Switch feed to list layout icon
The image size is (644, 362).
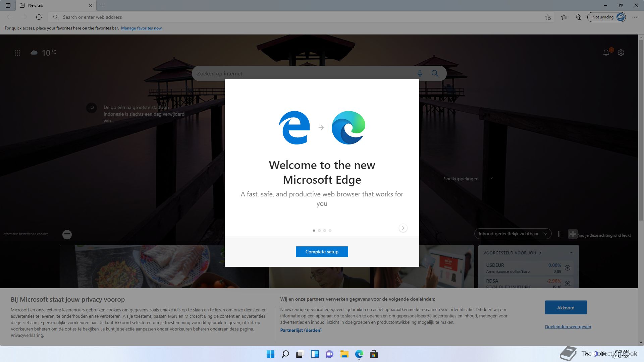[x=560, y=234]
